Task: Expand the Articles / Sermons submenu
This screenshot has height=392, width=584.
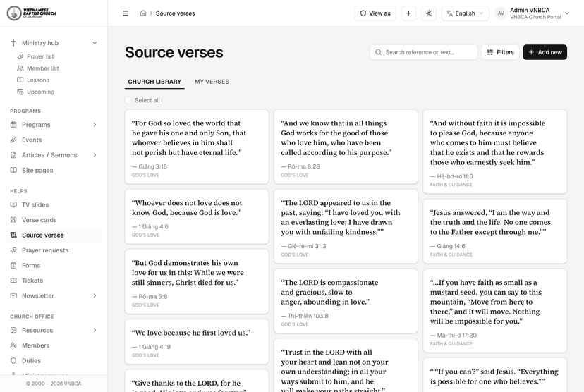Action: point(95,155)
